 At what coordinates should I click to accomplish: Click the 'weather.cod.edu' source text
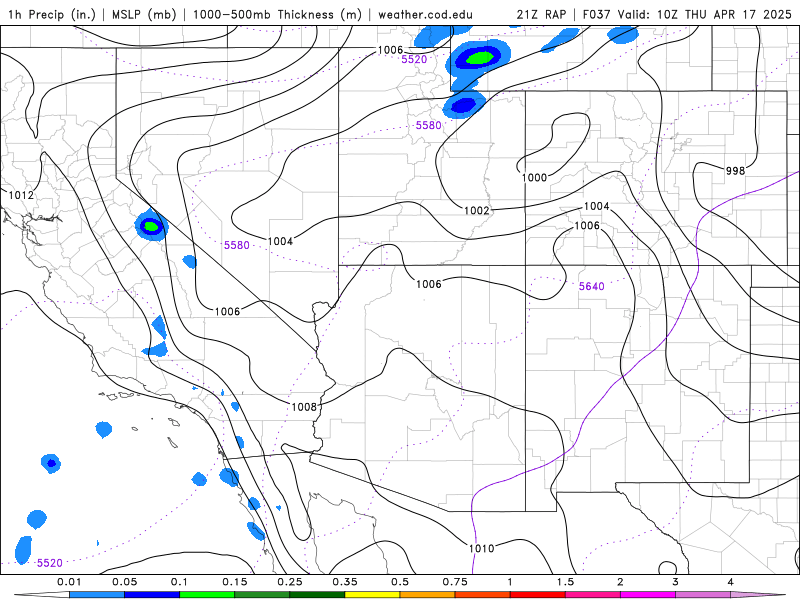pyautogui.click(x=425, y=14)
